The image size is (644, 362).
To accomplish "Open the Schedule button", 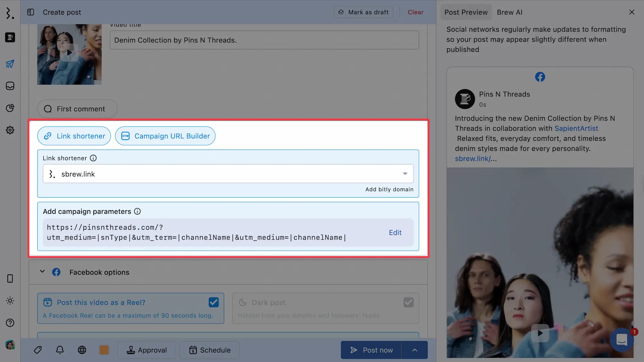I will pos(209,350).
